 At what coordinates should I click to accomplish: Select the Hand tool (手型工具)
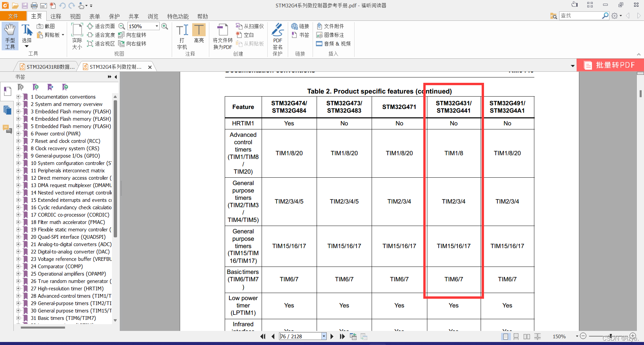10,36
